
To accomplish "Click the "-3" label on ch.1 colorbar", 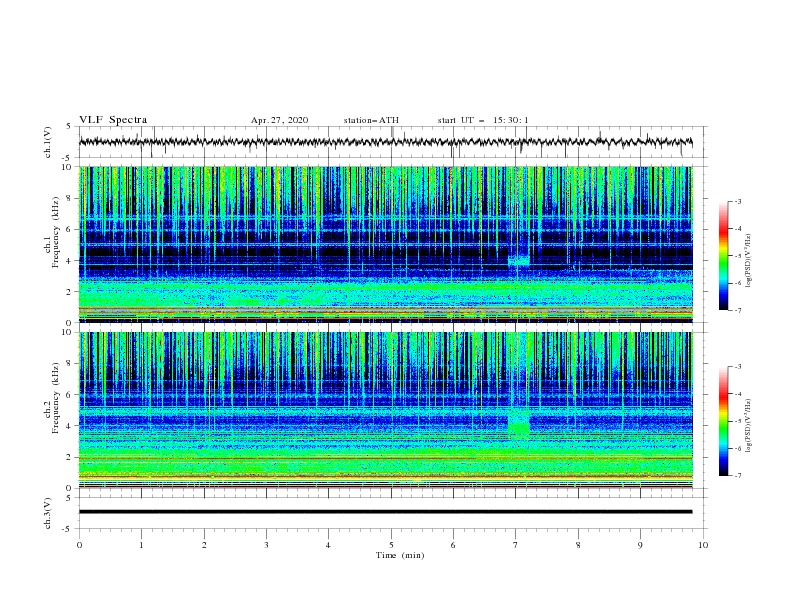I will pyautogui.click(x=738, y=201).
